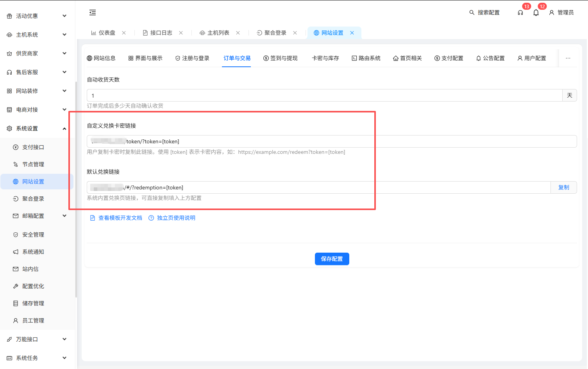
Task: Select 安全管理 in the sidebar
Action: click(33, 235)
